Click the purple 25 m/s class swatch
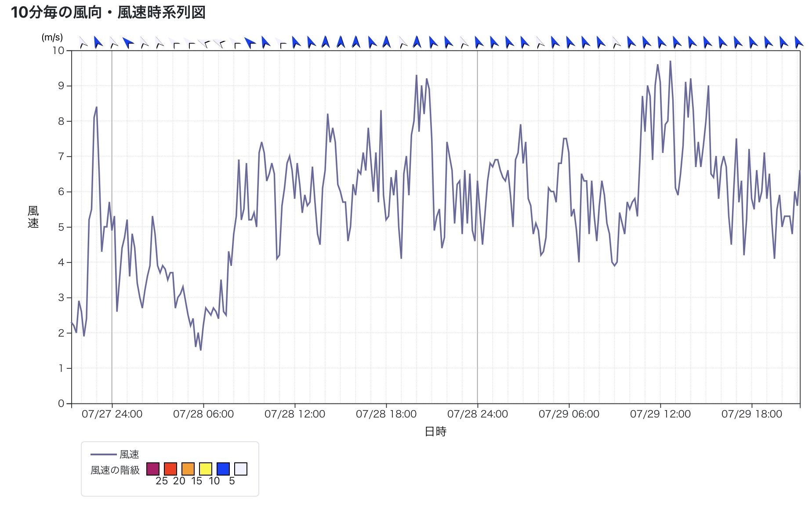The width and height of the screenshot is (812, 505). tap(152, 469)
